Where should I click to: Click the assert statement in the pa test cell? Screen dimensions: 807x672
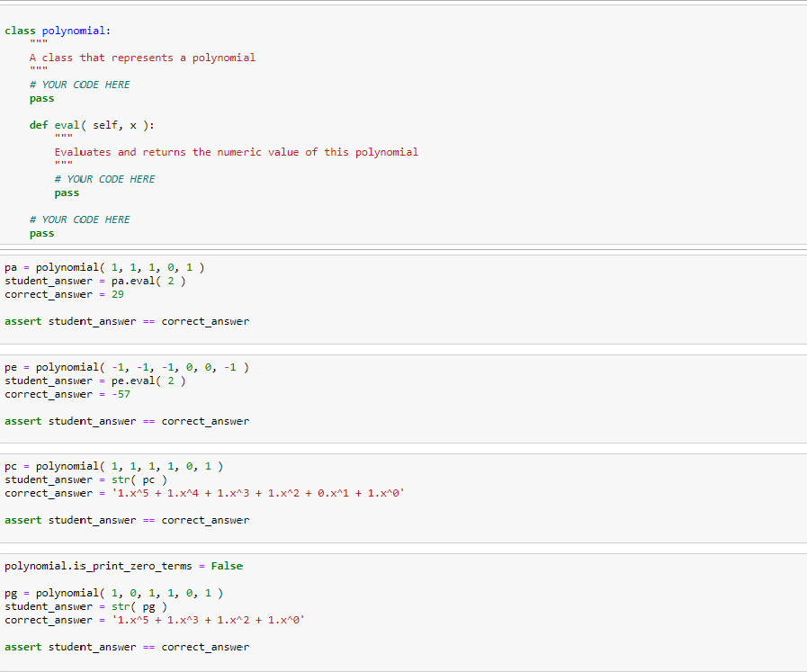point(126,320)
